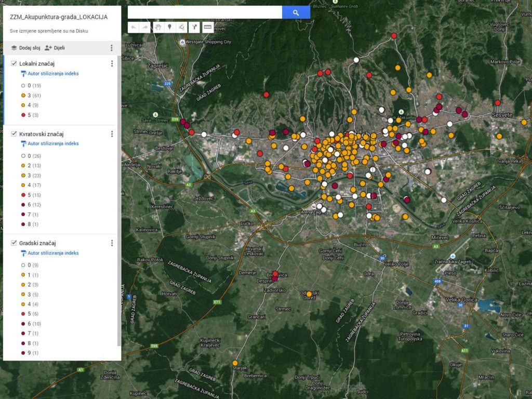Click Kvratovski značaj layer title
Viewport: 532px width, 399px height.
pyautogui.click(x=42, y=134)
